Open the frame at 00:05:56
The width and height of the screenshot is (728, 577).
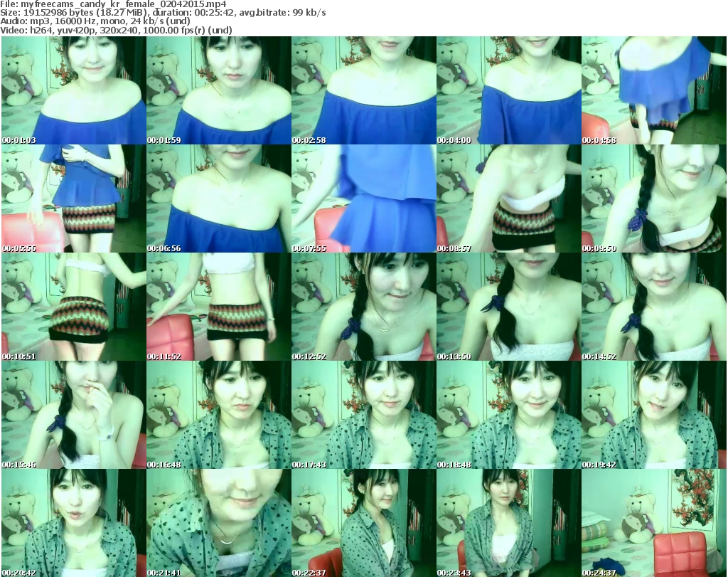click(x=74, y=198)
